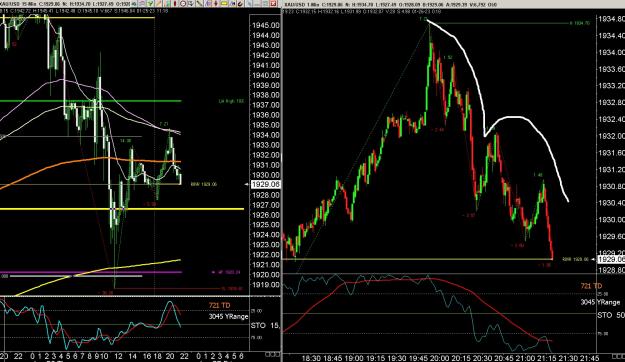Screen dimensions: 625x362
Task: Select the diagonal line drawing tool
Action: (199, 4)
